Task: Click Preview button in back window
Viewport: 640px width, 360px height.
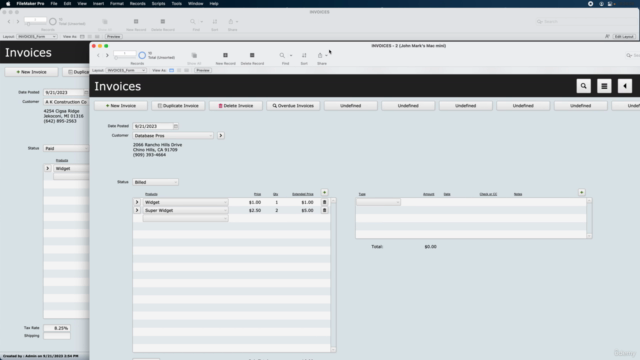Action: [113, 37]
